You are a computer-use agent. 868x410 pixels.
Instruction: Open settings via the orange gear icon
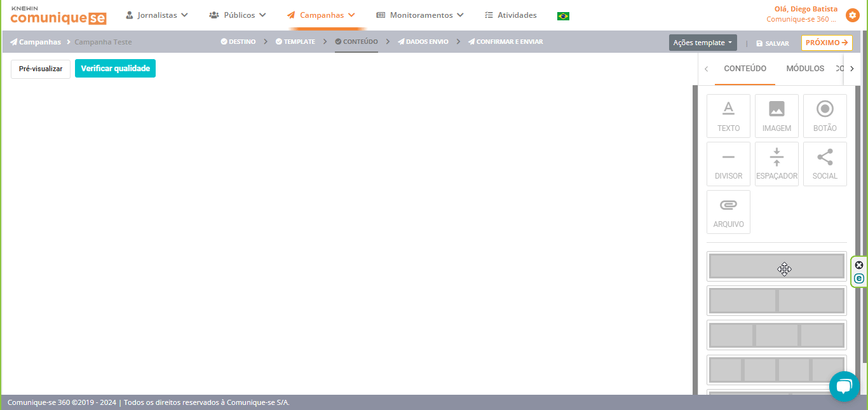[852, 15]
